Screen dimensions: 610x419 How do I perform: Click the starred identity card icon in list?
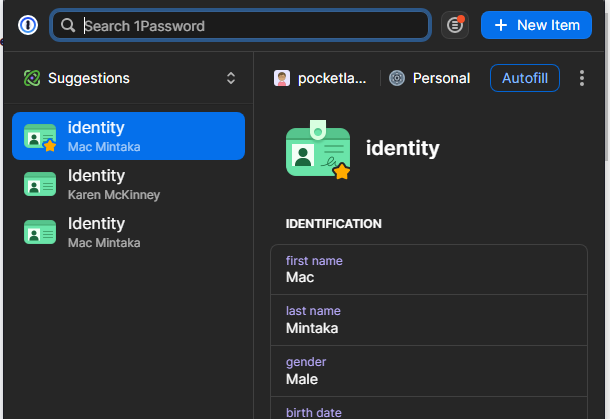pyautogui.click(x=40, y=137)
